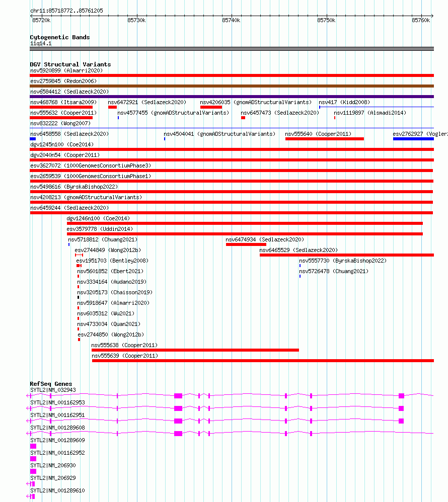Click the nsv4733034 (Quan2021) variant label
448x502 pixels.
[109, 324]
